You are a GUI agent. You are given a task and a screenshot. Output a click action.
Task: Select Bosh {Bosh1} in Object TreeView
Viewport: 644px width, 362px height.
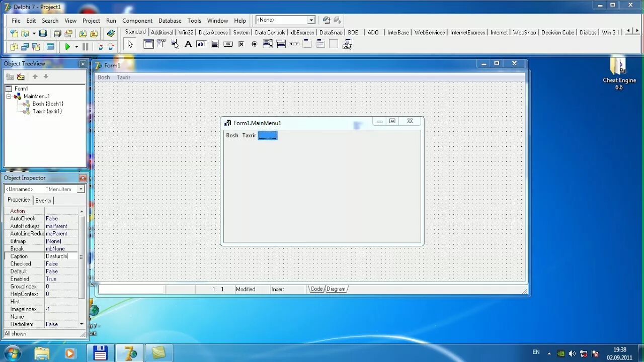pyautogui.click(x=48, y=104)
